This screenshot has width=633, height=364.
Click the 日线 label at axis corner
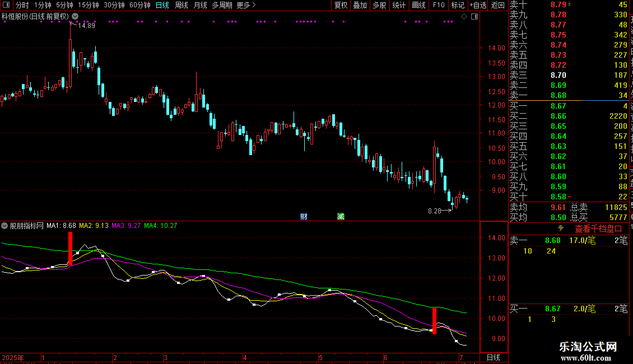tap(494, 357)
